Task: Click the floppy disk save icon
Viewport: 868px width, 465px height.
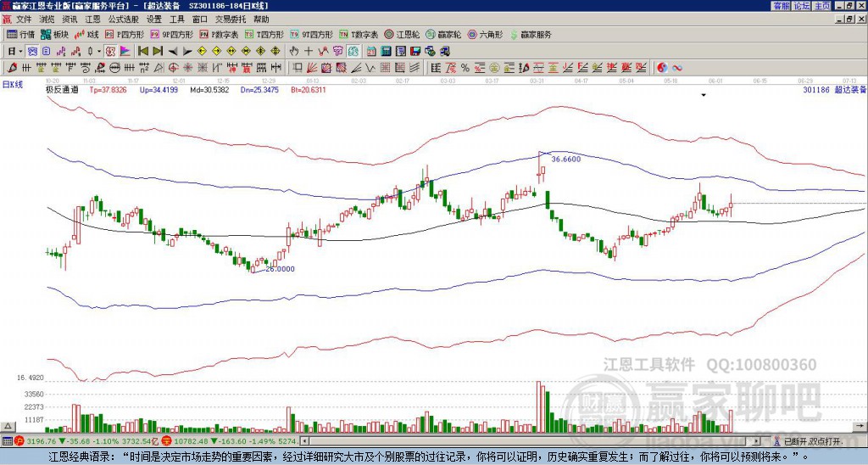Action: click(x=415, y=52)
